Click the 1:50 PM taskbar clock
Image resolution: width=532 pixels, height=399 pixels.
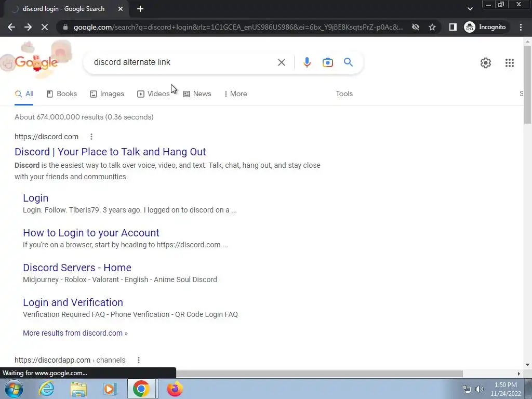pos(506,389)
